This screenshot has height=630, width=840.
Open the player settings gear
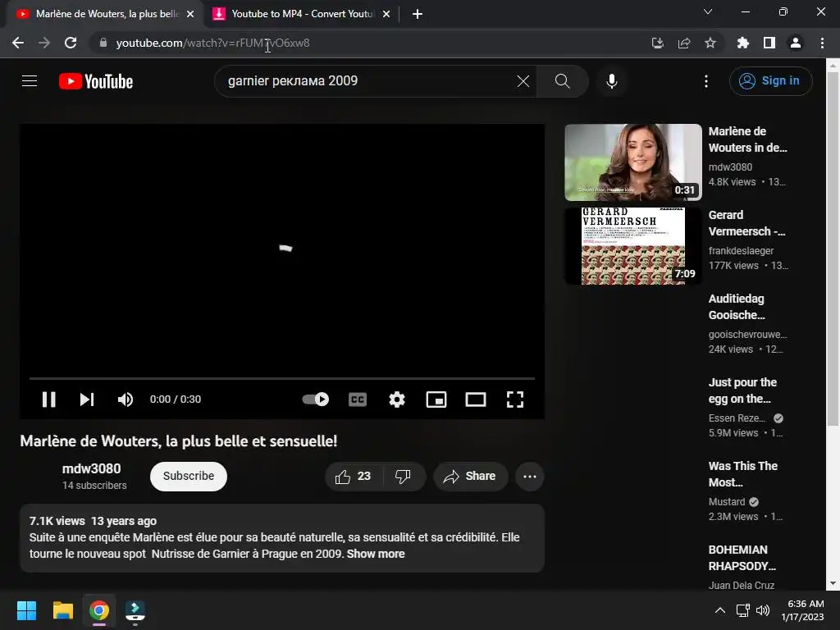point(397,399)
